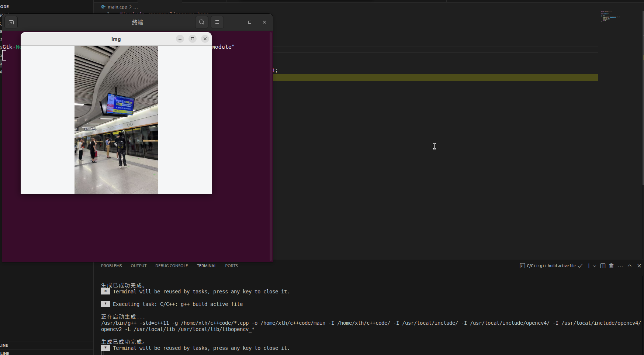Expand the breadcrumb ellipsis next to main.cpp
Viewport: 644px width, 355px height.
tap(136, 7)
